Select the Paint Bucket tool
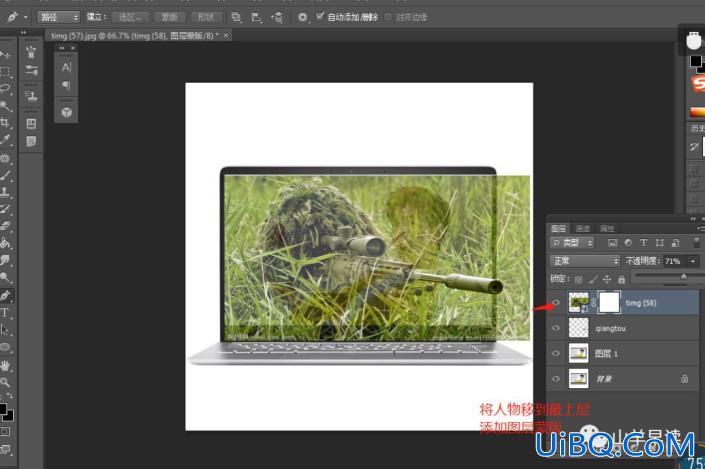705x469 pixels. [x=5, y=243]
